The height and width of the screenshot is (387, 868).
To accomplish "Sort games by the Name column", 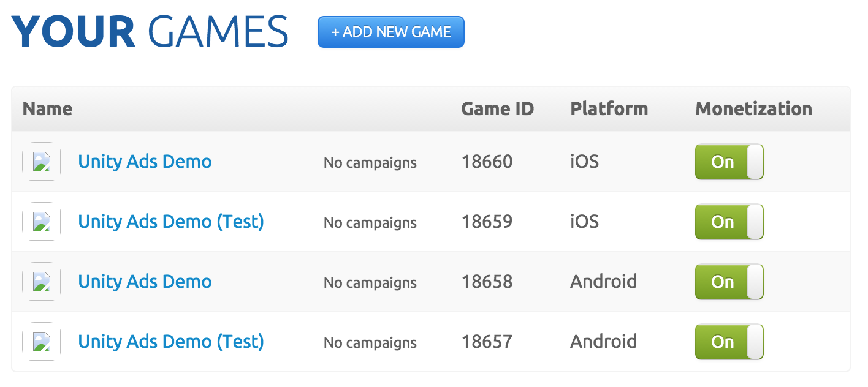I will (47, 108).
